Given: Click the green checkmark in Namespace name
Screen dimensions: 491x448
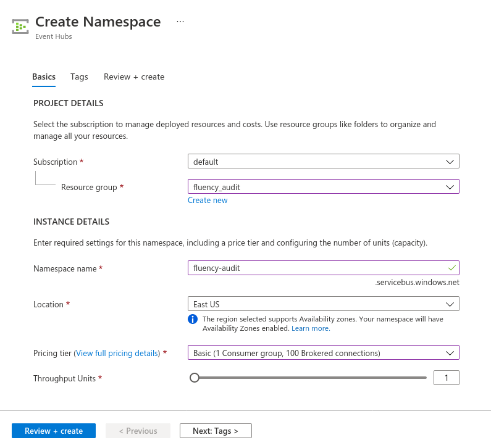Looking at the screenshot, I should pos(451,268).
